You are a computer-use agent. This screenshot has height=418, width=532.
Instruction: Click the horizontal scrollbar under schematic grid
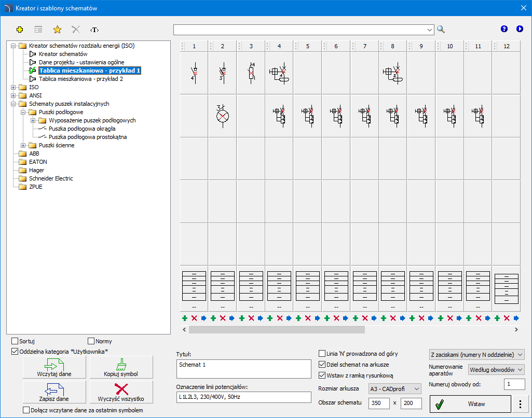[277, 329]
